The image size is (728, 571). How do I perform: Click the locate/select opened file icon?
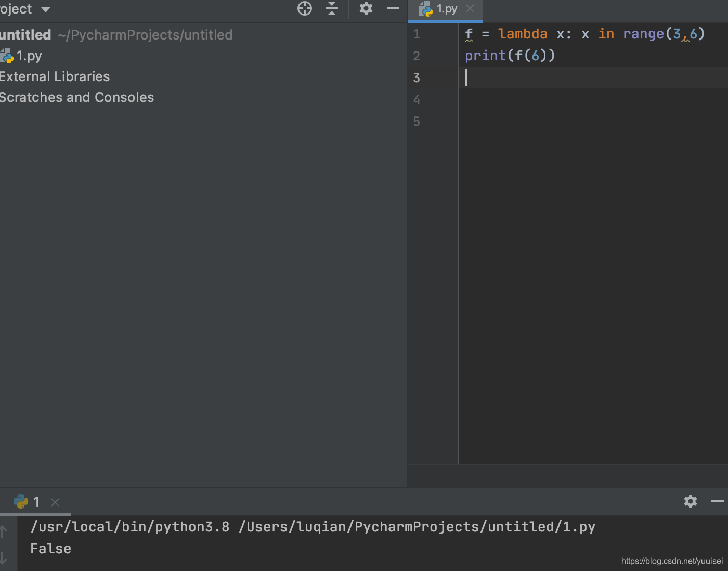(305, 8)
